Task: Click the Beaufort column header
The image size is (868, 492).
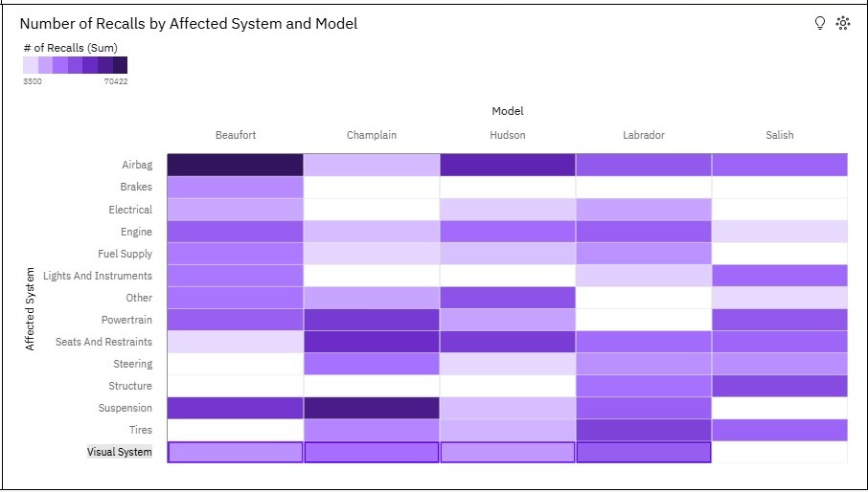Action: coord(236,135)
